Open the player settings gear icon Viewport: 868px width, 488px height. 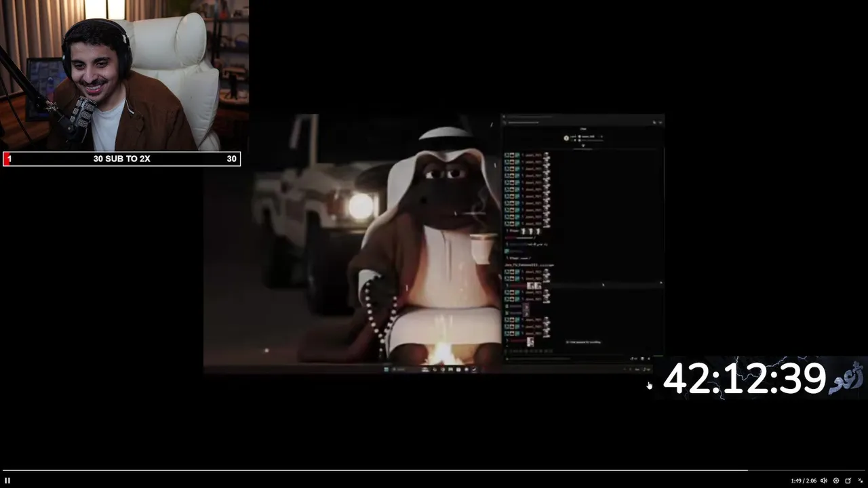click(x=835, y=481)
